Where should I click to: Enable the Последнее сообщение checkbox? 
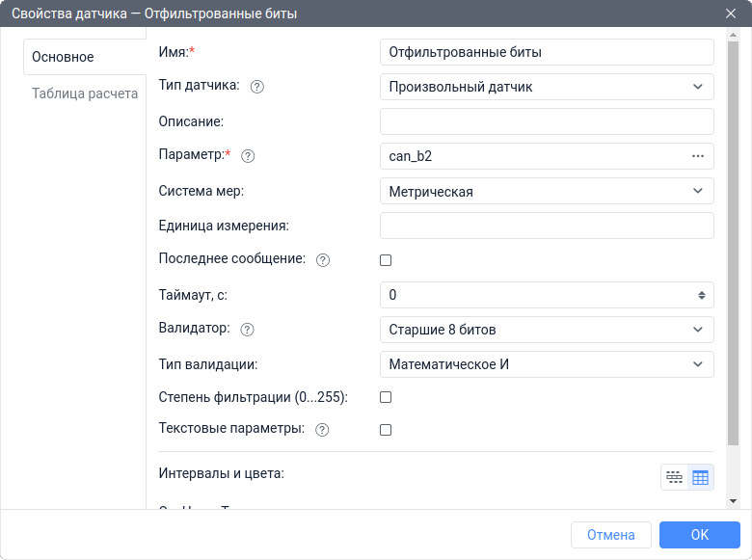click(x=386, y=260)
